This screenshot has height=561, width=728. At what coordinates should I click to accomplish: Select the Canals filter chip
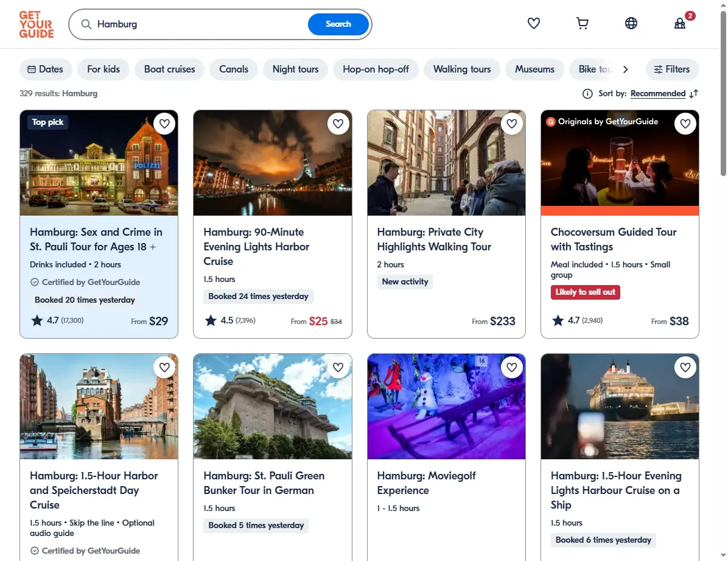[x=234, y=69]
